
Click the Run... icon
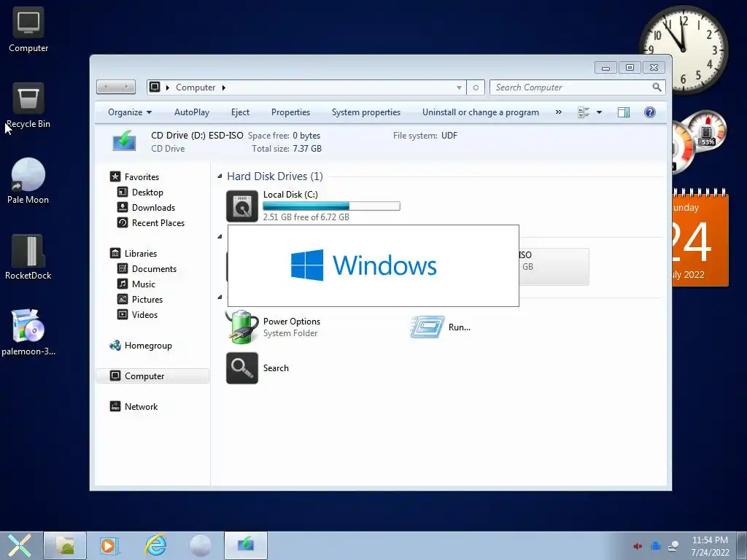point(427,327)
